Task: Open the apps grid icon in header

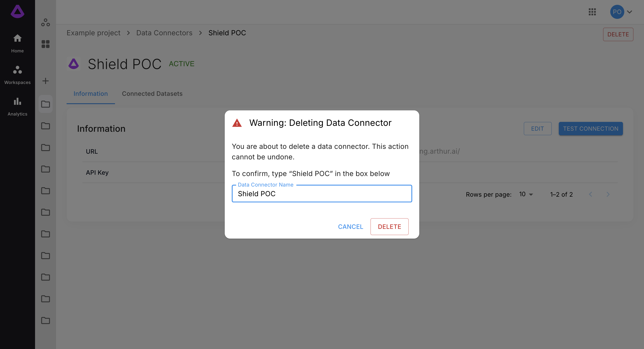Action: 592,12
